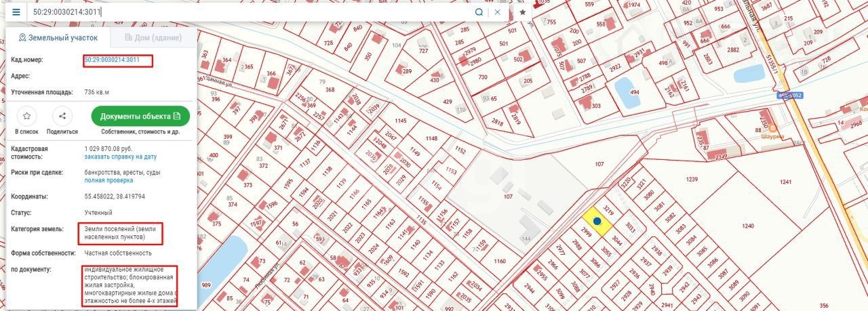This screenshot has width=868, height=311.
Task: Click the magnifier search icon
Action: [479, 12]
